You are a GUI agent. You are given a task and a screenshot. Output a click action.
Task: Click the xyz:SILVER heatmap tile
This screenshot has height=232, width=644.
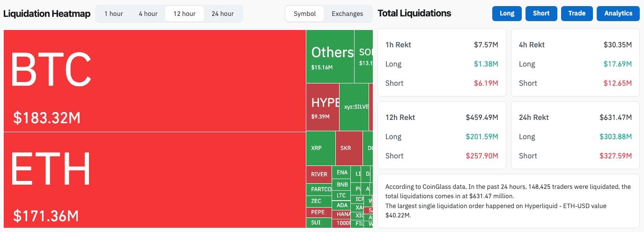(354, 107)
